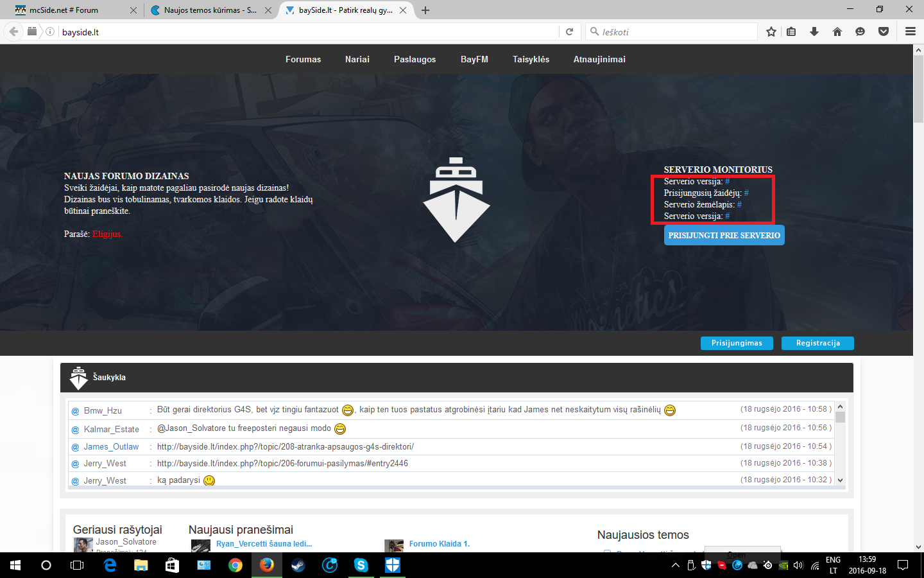The width and height of the screenshot is (924, 578).
Task: Open Jason_Solvatore top poster profile
Action: click(x=126, y=541)
